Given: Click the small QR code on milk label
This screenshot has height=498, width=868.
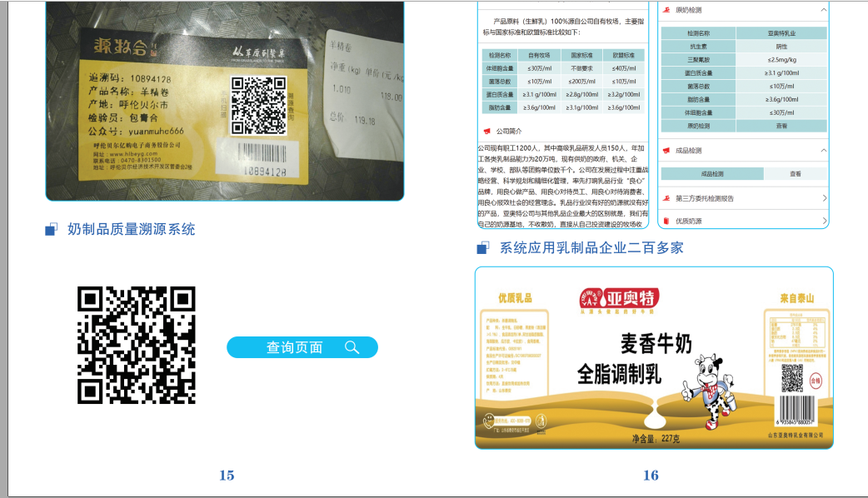Looking at the screenshot, I should coord(792,378).
